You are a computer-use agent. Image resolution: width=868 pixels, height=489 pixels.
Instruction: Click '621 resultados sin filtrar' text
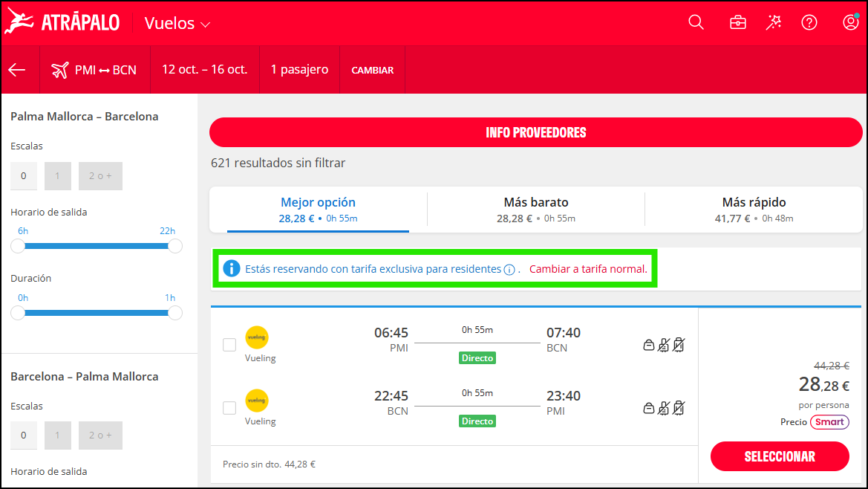point(278,163)
